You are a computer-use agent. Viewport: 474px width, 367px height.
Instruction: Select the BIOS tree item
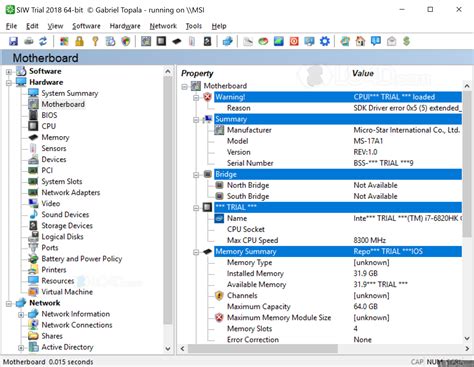(x=49, y=115)
